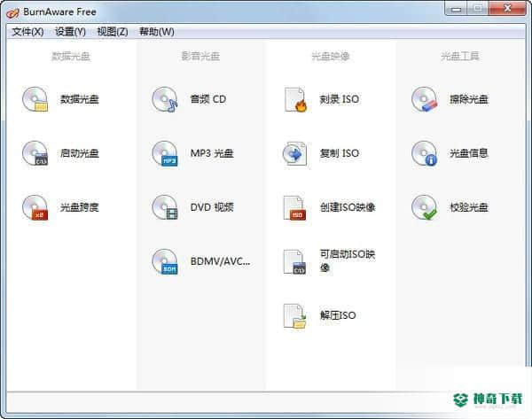Select the MP3 光盘 label

point(212,153)
